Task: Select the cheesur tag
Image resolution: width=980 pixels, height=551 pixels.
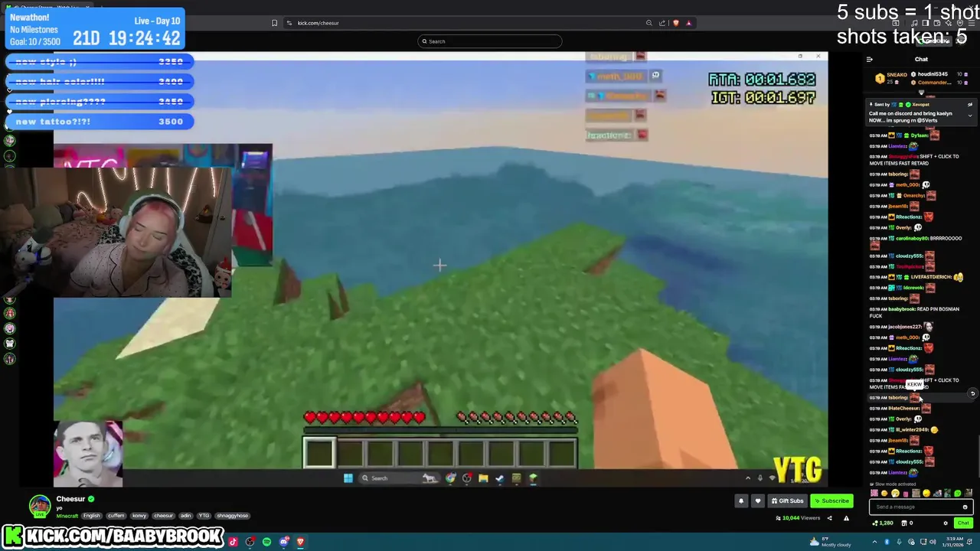Action: pyautogui.click(x=164, y=516)
